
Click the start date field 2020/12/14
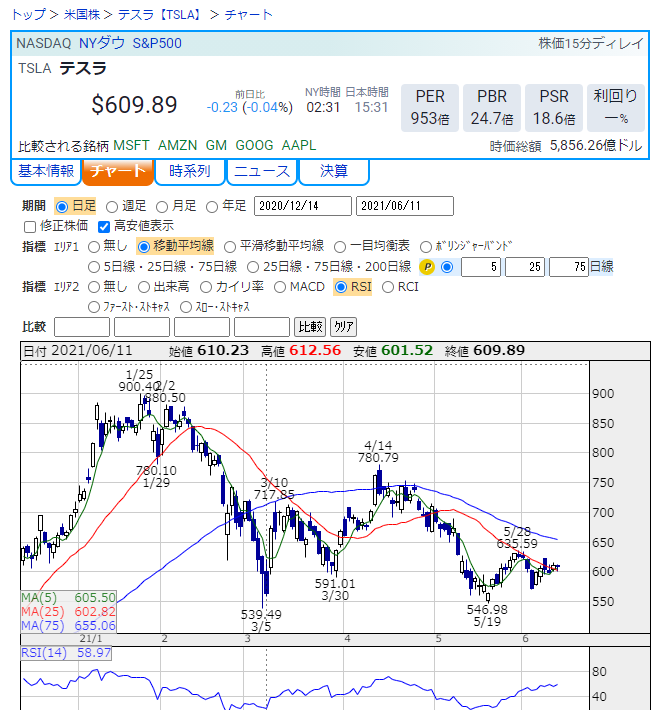302,206
